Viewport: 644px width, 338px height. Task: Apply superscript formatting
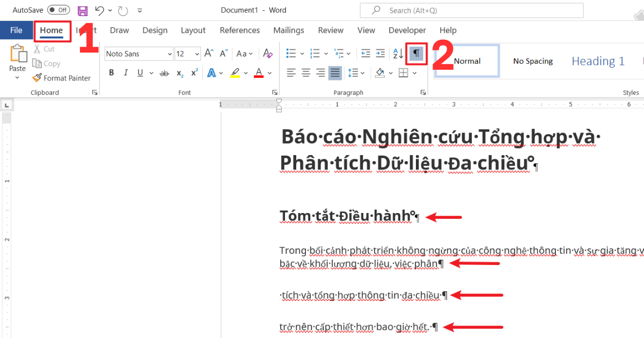tap(194, 72)
